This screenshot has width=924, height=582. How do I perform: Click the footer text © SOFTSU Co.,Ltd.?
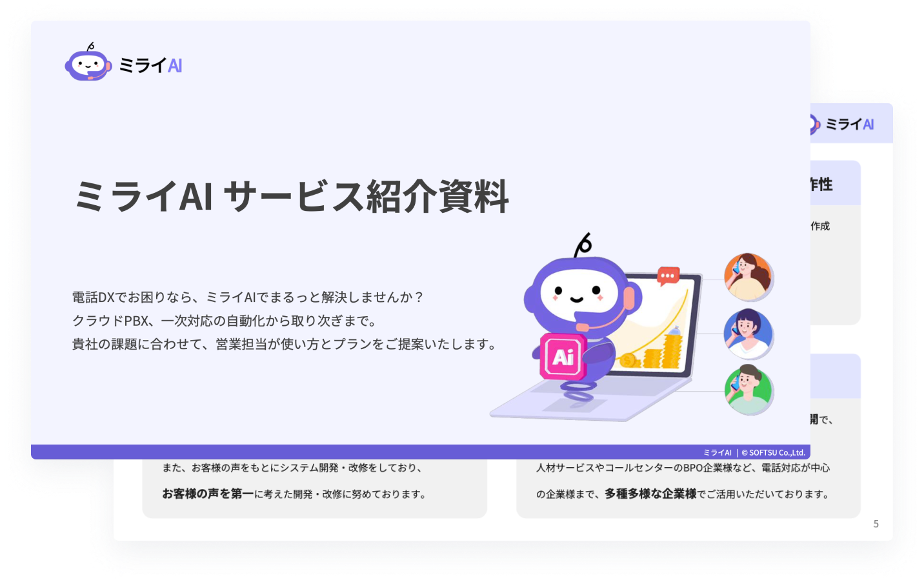click(773, 452)
